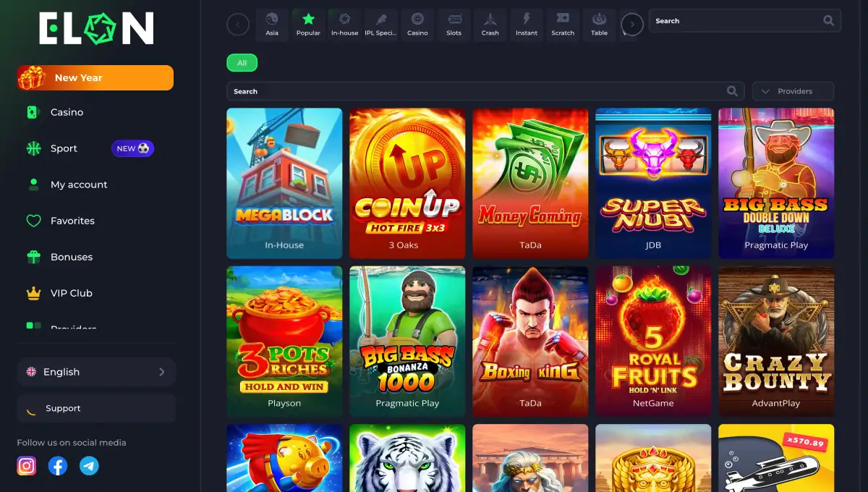Click the New Year promotional button

(x=94, y=77)
